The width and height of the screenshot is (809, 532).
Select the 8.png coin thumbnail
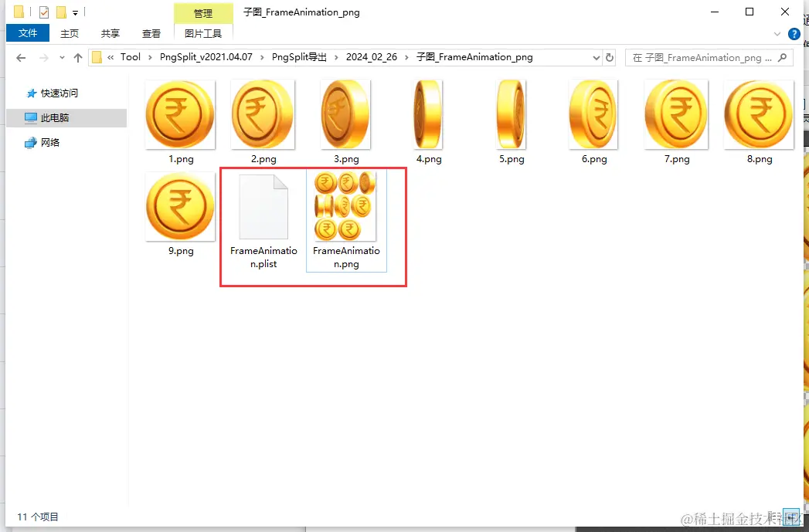click(759, 114)
